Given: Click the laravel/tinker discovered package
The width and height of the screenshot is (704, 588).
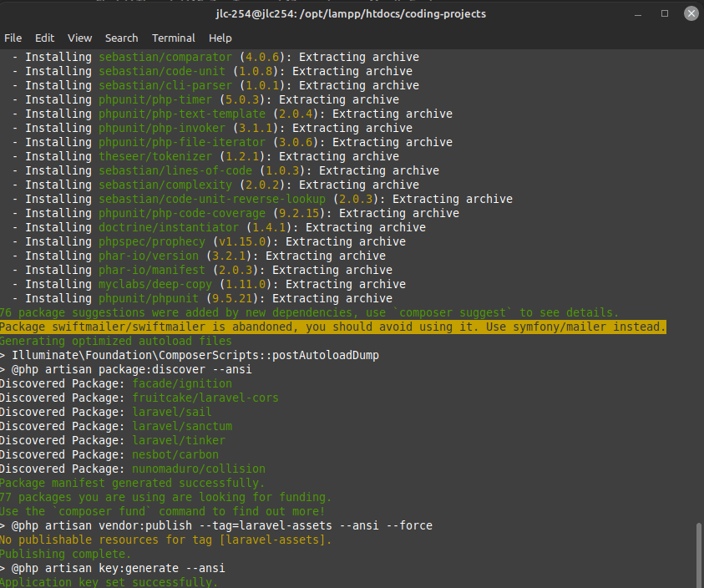Looking at the screenshot, I should [179, 440].
